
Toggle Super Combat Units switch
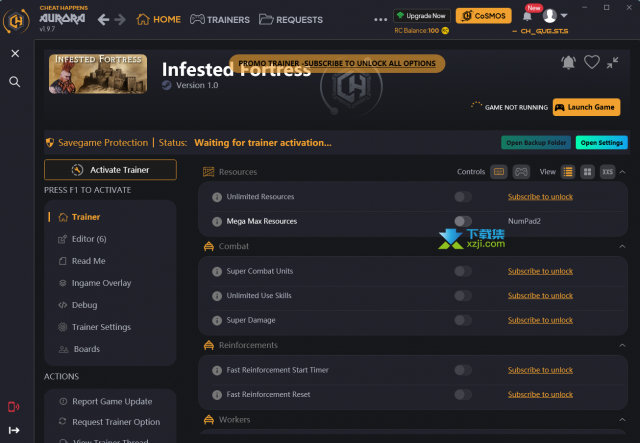coord(463,271)
